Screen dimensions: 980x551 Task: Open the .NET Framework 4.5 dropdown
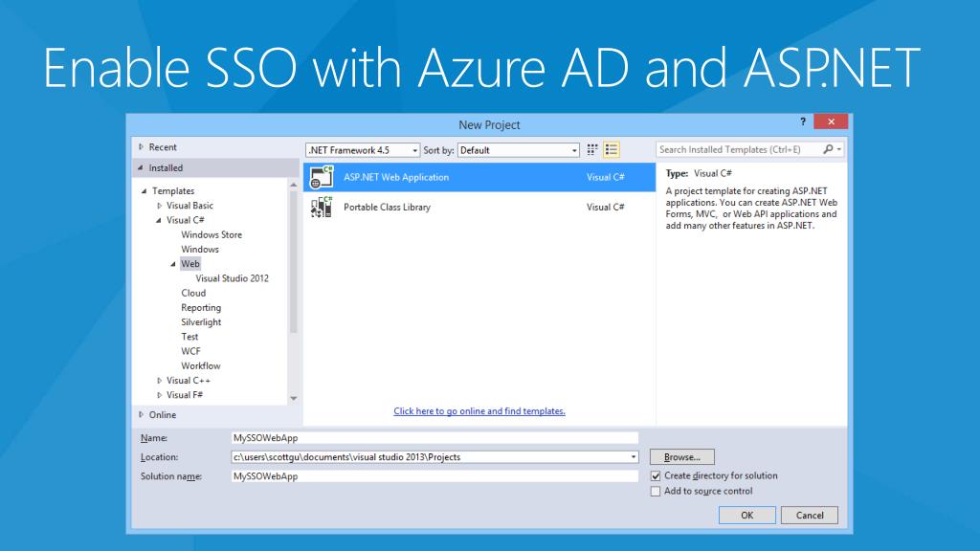(363, 150)
